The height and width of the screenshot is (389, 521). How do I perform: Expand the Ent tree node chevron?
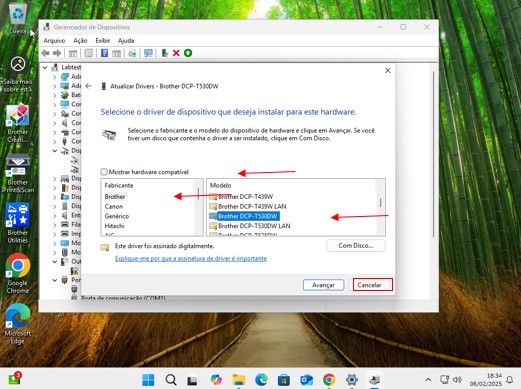55,216
